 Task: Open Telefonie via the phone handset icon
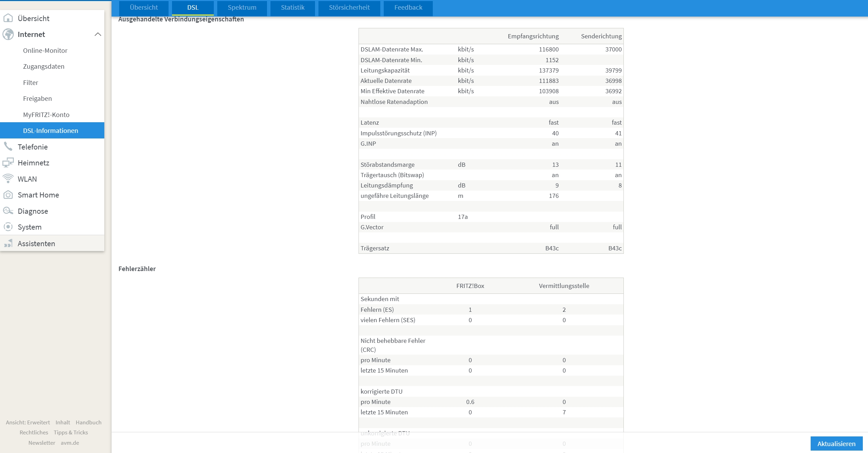(8, 146)
